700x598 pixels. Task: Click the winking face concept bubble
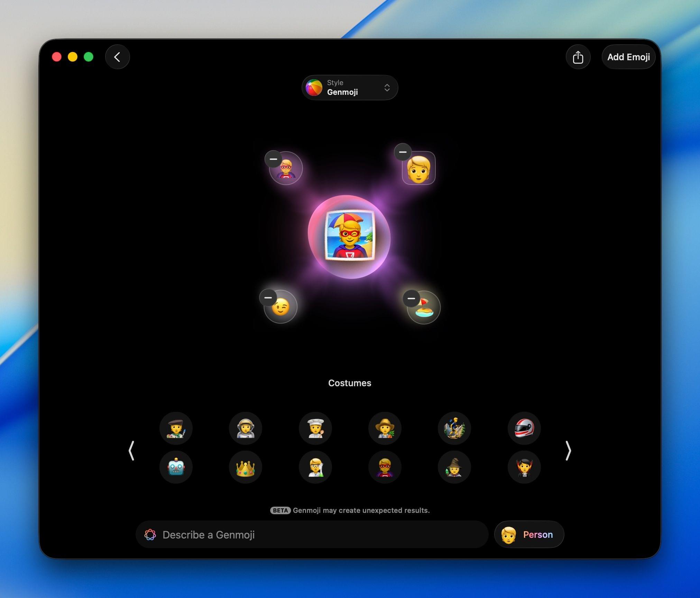point(281,307)
